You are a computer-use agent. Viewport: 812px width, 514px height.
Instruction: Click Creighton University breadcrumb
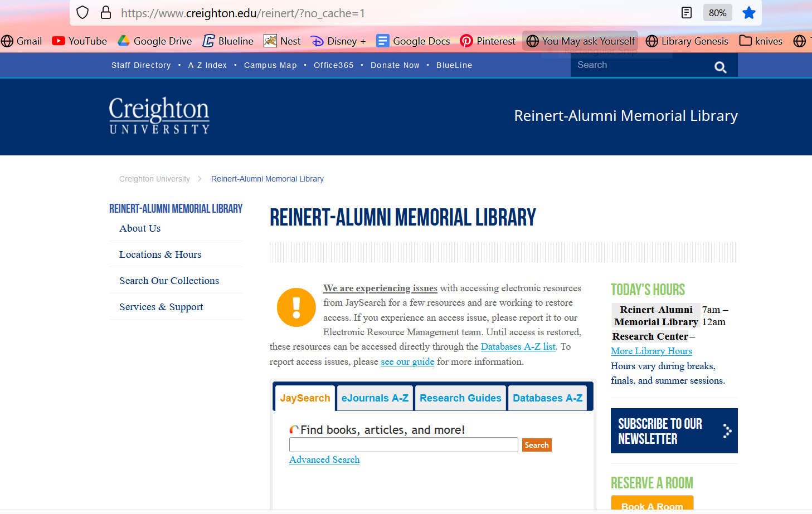(154, 179)
